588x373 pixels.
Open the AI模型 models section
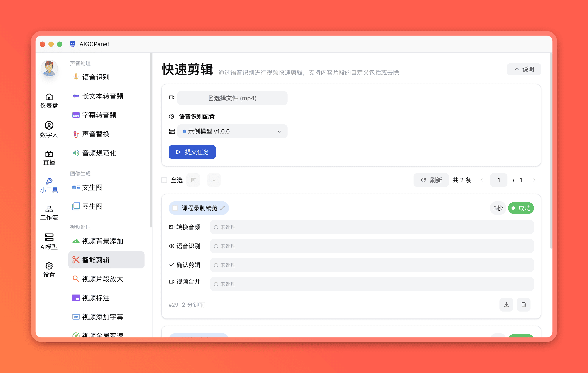[49, 242]
